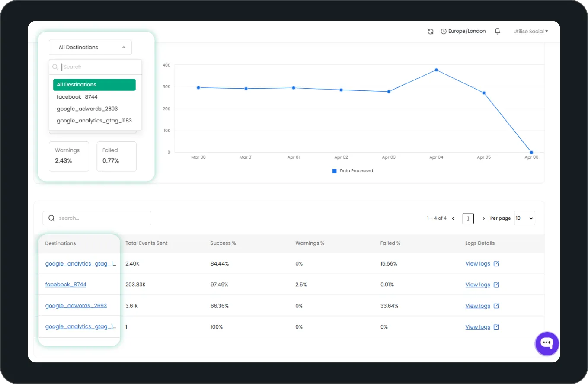Click the 66.36% success cell
The height and width of the screenshot is (384, 588).
coord(219,306)
